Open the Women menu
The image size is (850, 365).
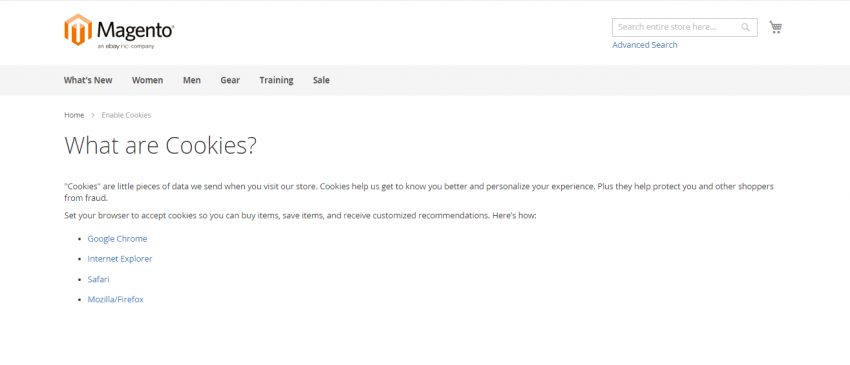click(147, 80)
